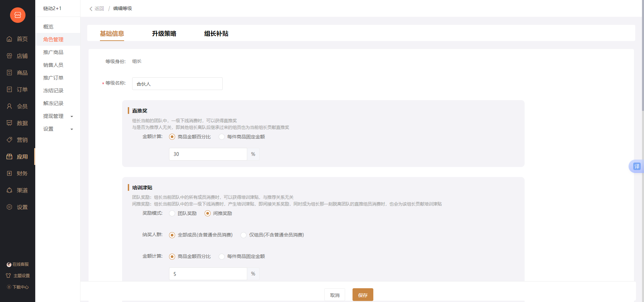Open the 数据 data icon

(9, 123)
